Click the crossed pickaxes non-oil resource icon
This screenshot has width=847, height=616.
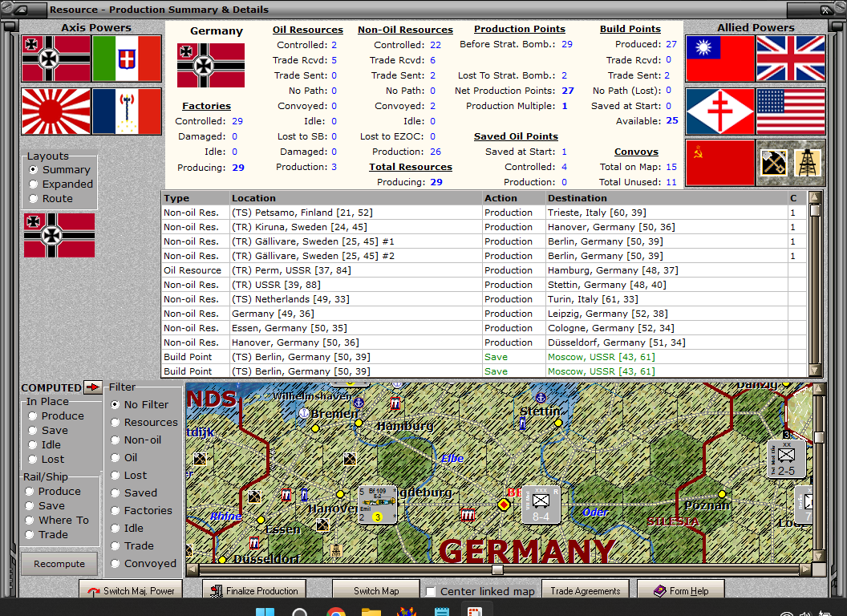(773, 163)
